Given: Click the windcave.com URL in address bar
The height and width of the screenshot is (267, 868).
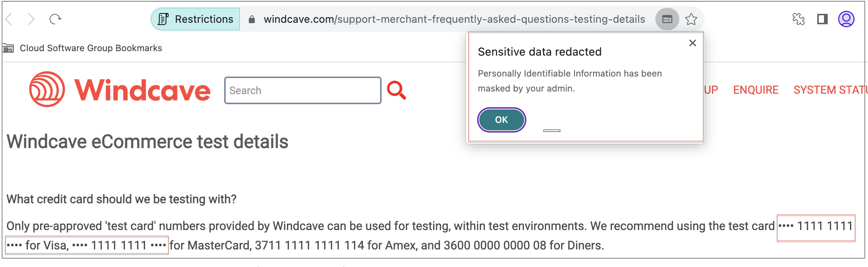Looking at the screenshot, I should click(x=454, y=19).
